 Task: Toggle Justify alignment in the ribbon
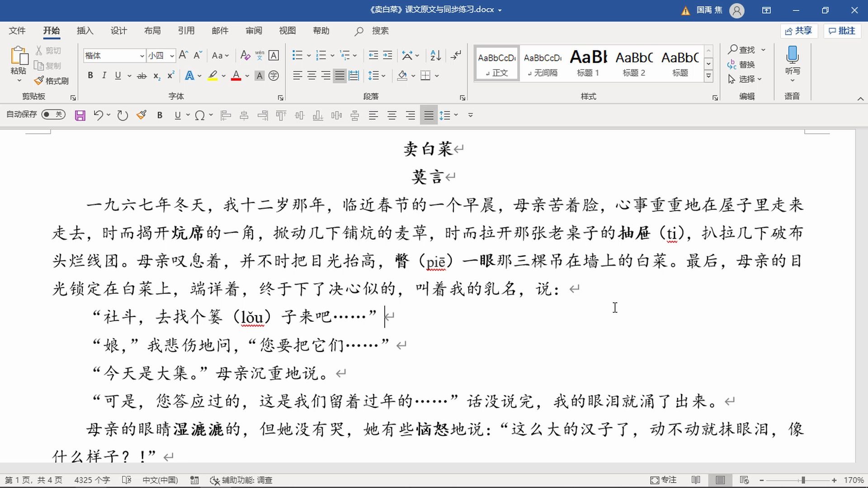(340, 76)
